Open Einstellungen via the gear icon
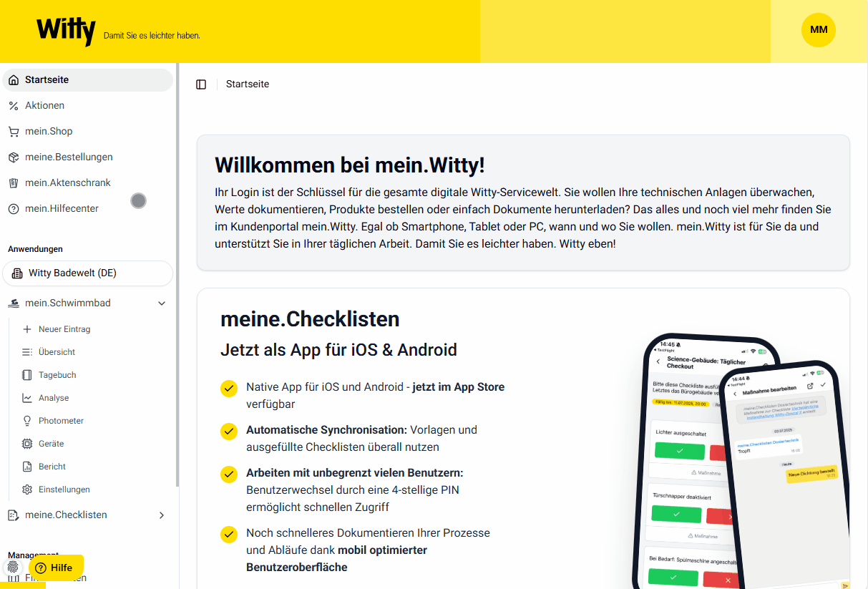The height and width of the screenshot is (589, 868). (x=27, y=490)
